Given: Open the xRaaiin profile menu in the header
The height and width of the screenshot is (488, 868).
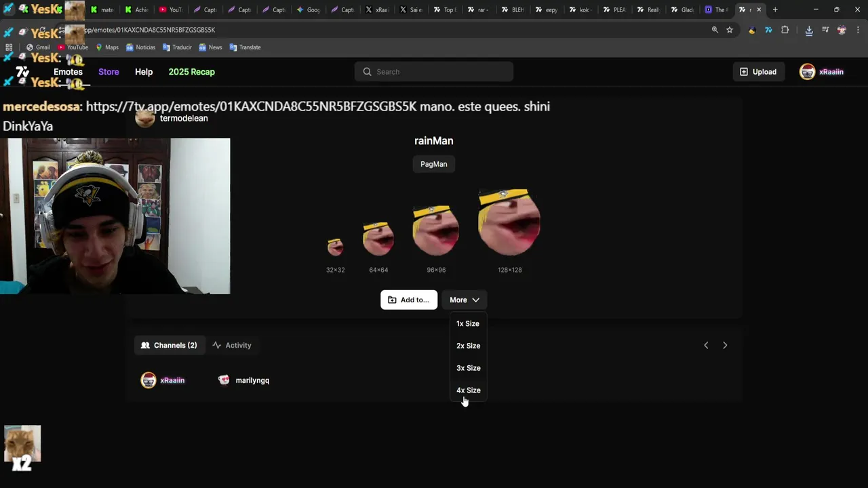Looking at the screenshot, I should click(821, 72).
